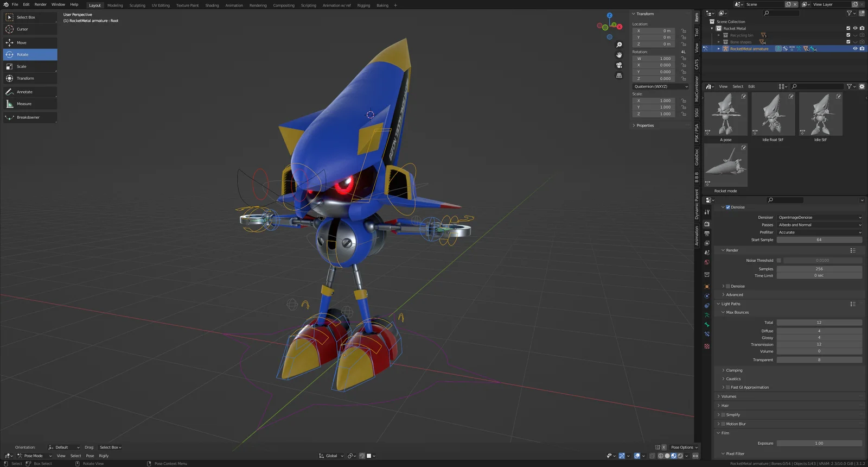Open the World properties tab icon
This screenshot has height=467, width=868.
tap(707, 262)
